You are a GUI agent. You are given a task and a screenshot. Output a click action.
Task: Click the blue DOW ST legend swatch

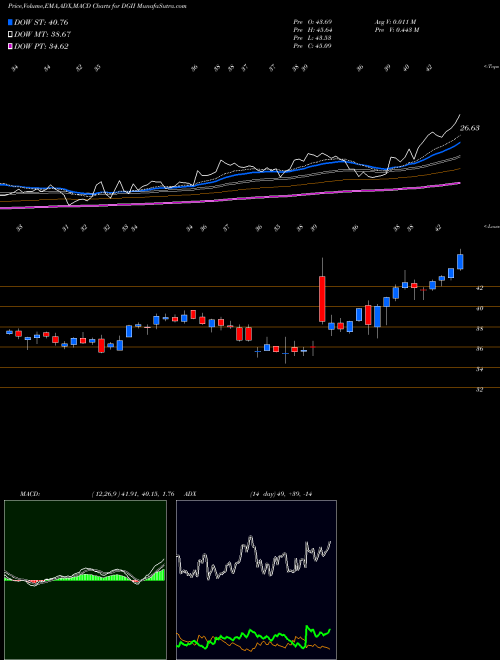(11, 23)
